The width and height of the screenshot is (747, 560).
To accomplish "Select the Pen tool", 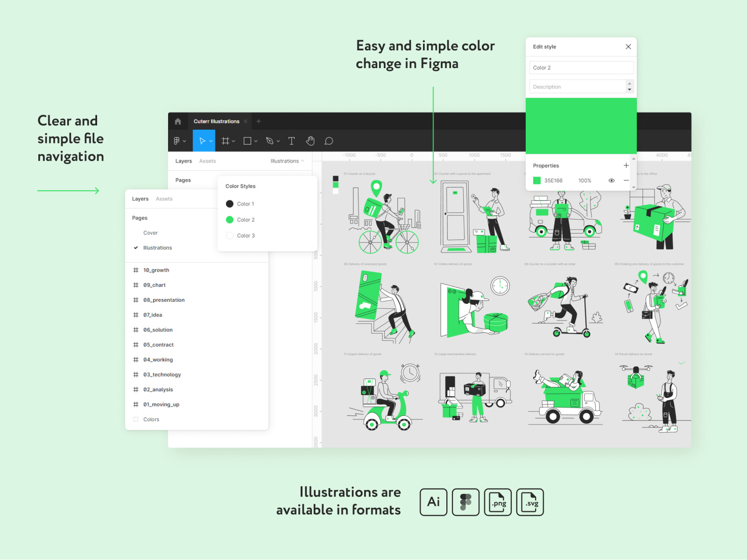I will coord(269,141).
